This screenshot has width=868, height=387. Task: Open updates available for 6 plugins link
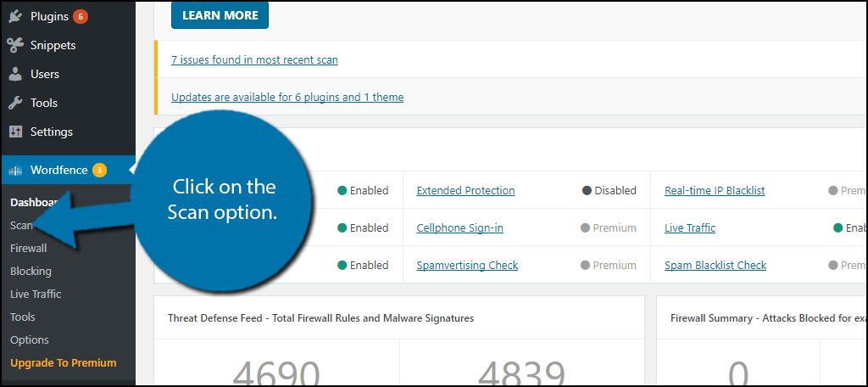287,98
